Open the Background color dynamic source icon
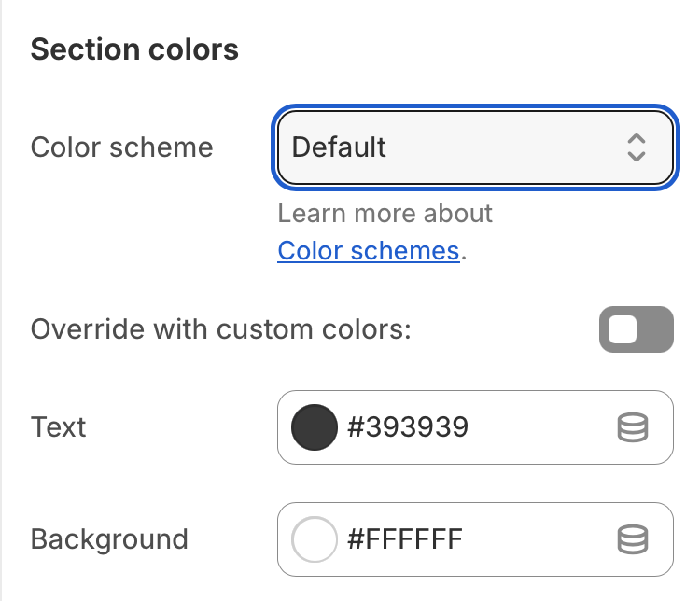The image size is (700, 601). [x=633, y=539]
